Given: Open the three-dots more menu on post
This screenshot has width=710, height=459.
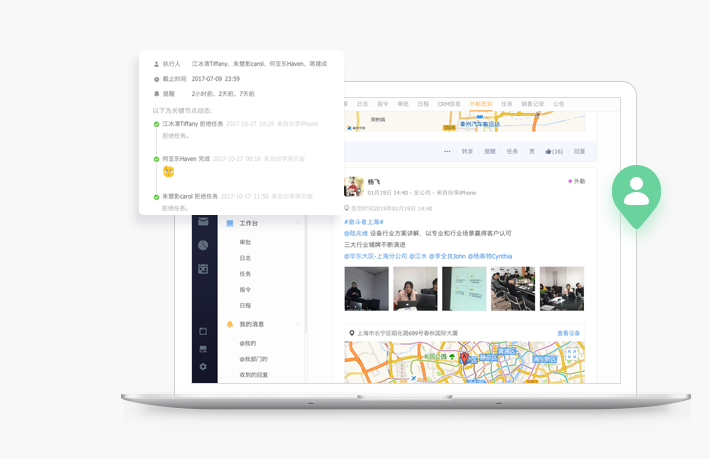Looking at the screenshot, I should [447, 152].
